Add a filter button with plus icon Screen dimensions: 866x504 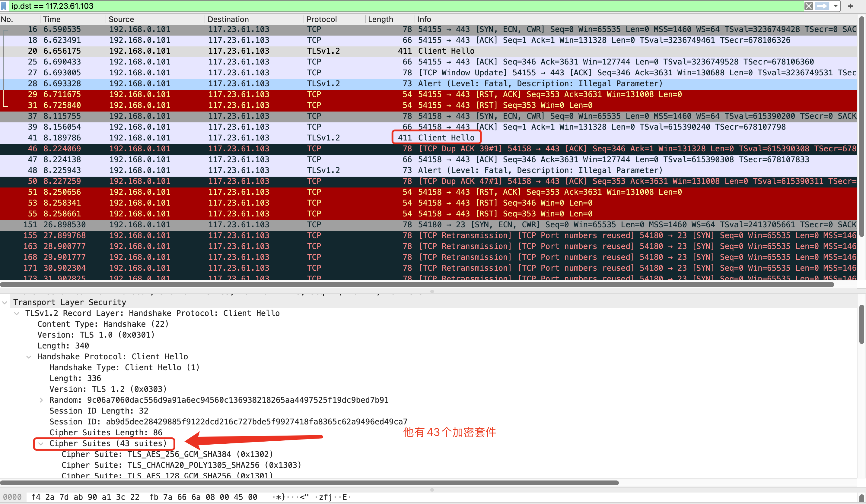tap(850, 6)
